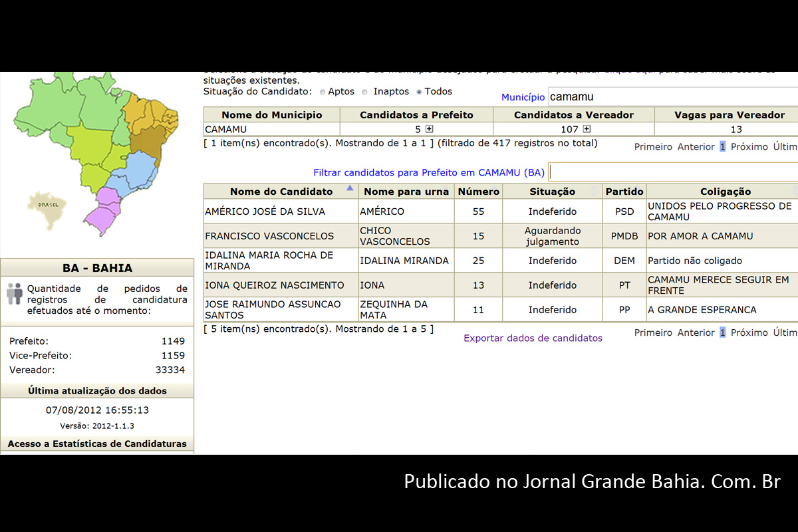Click the small BRASIL inset map

tap(47, 209)
